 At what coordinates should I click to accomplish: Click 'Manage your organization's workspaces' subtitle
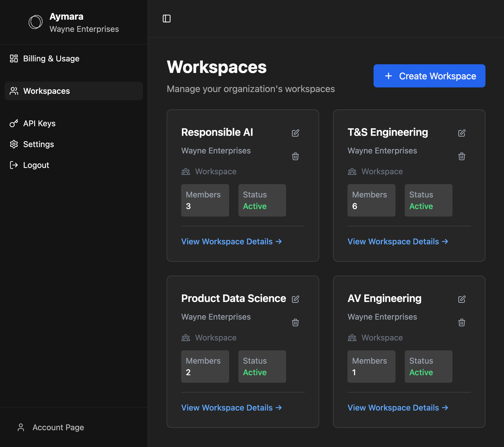[x=251, y=89]
